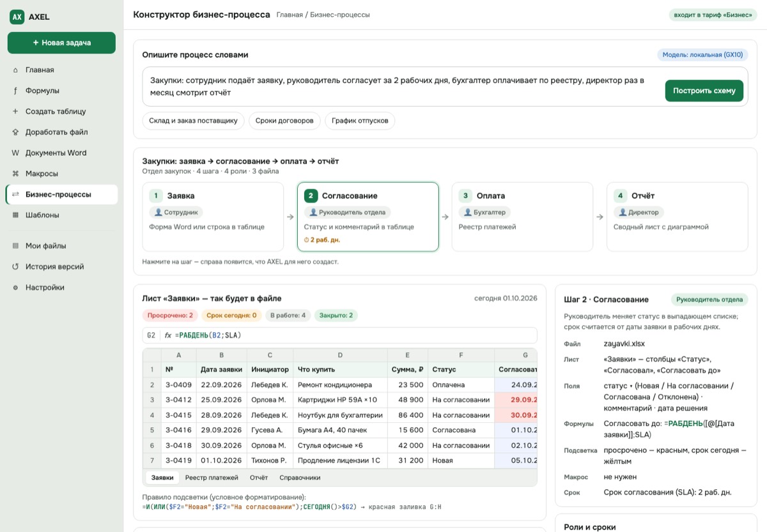Open the Отчёт sheet tab
The image size is (767, 532).
(259, 478)
